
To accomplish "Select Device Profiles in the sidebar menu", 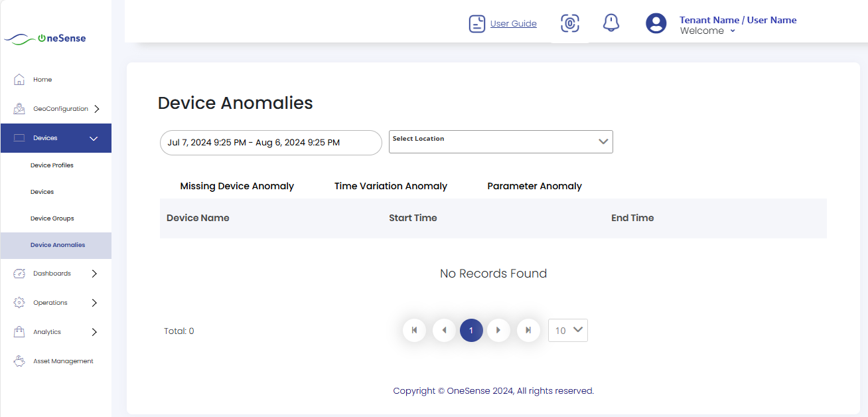I will (x=52, y=165).
